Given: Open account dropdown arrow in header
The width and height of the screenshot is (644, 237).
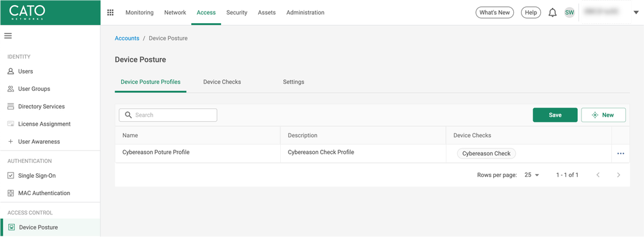Looking at the screenshot, I should tap(636, 13).
